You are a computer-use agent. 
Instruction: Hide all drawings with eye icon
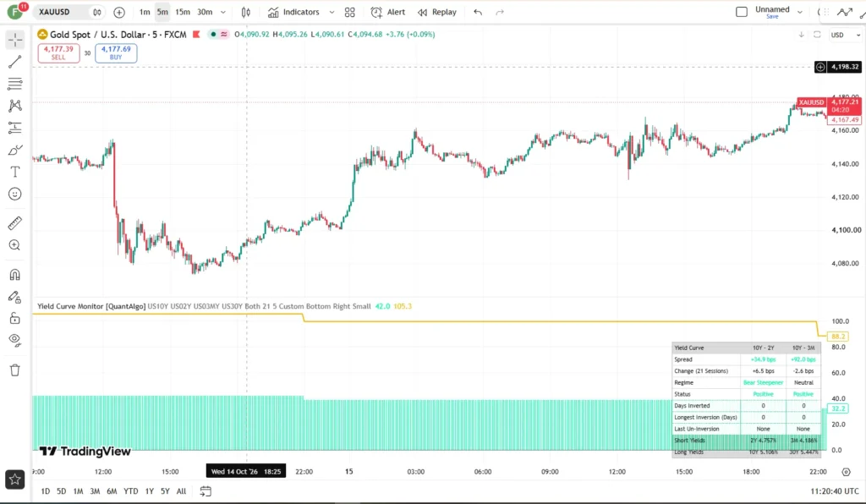tap(15, 340)
